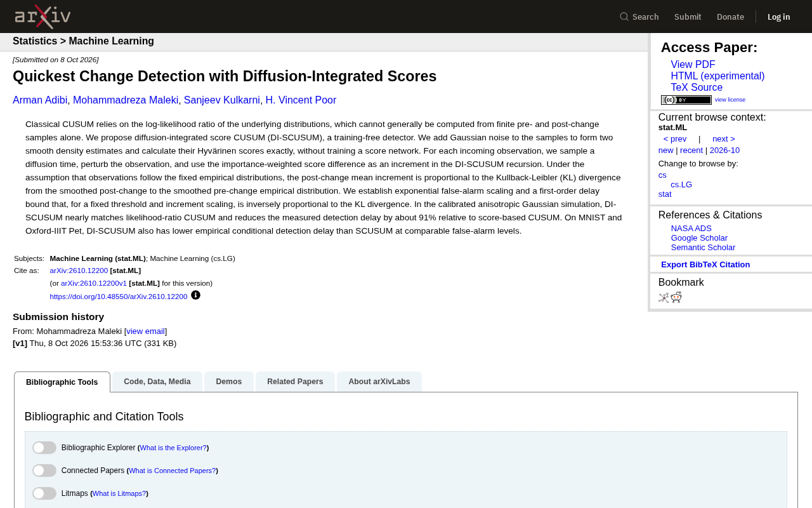Click Export BibTeX Citation
This screenshot has height=508, width=812.
point(705,265)
